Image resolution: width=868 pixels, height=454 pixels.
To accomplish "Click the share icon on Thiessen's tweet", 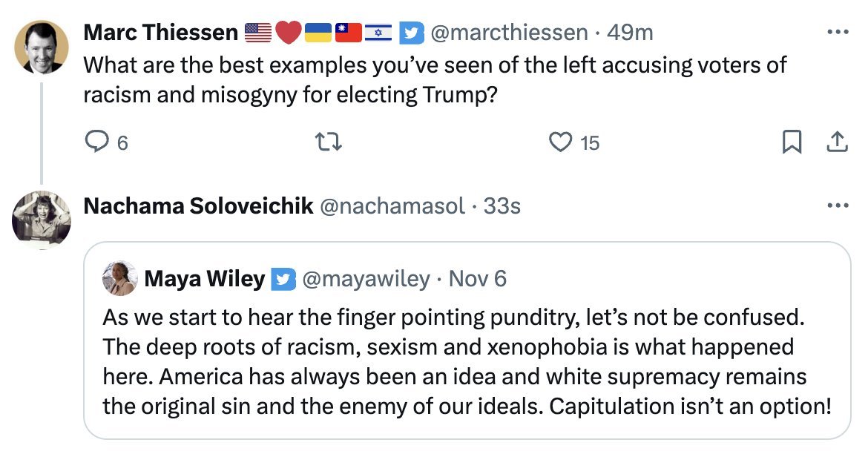I will 837,142.
